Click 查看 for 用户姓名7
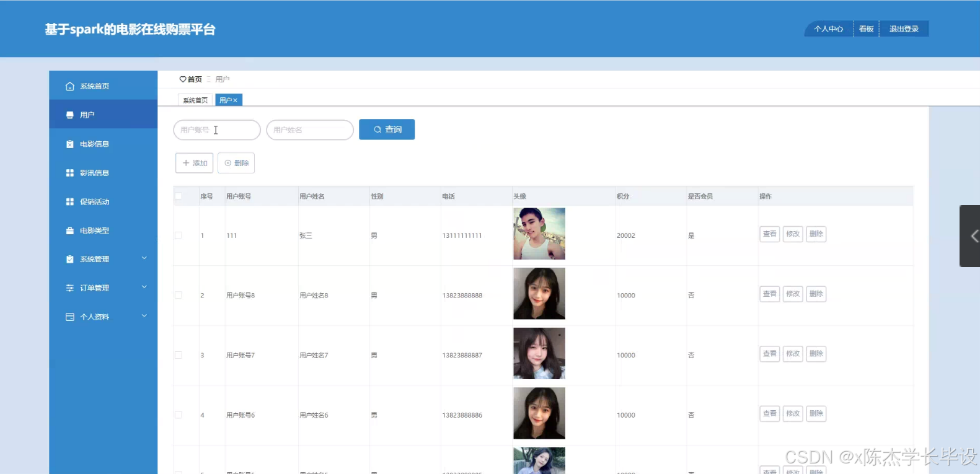Viewport: 980px width, 474px height. [770, 354]
